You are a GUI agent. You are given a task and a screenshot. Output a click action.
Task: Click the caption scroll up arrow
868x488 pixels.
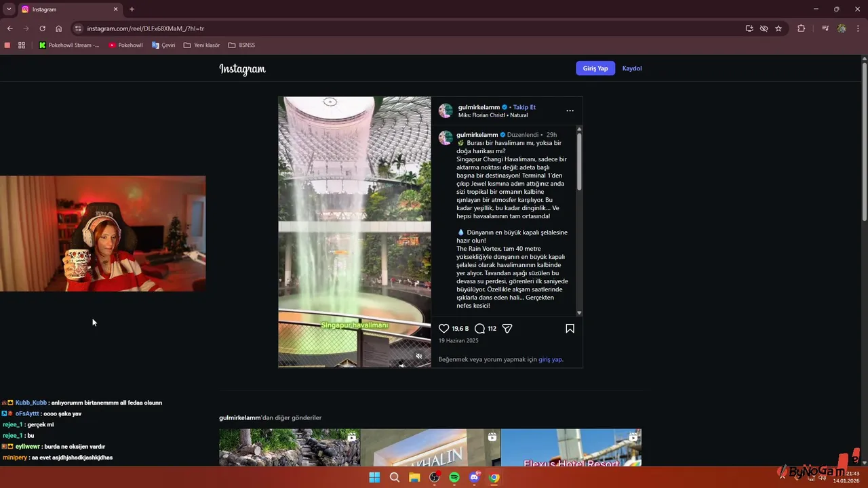pyautogui.click(x=579, y=129)
